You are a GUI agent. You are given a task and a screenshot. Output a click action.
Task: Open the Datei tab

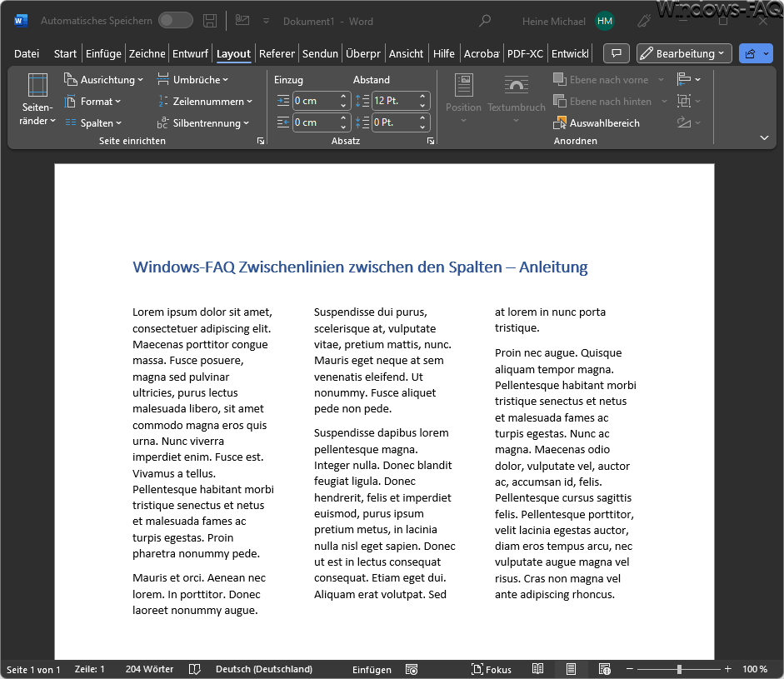point(27,53)
